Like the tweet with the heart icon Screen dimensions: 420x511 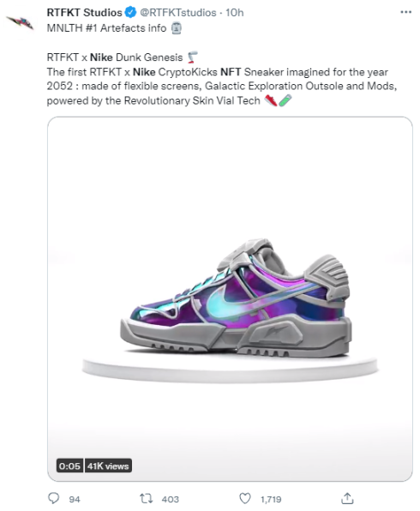click(x=245, y=499)
